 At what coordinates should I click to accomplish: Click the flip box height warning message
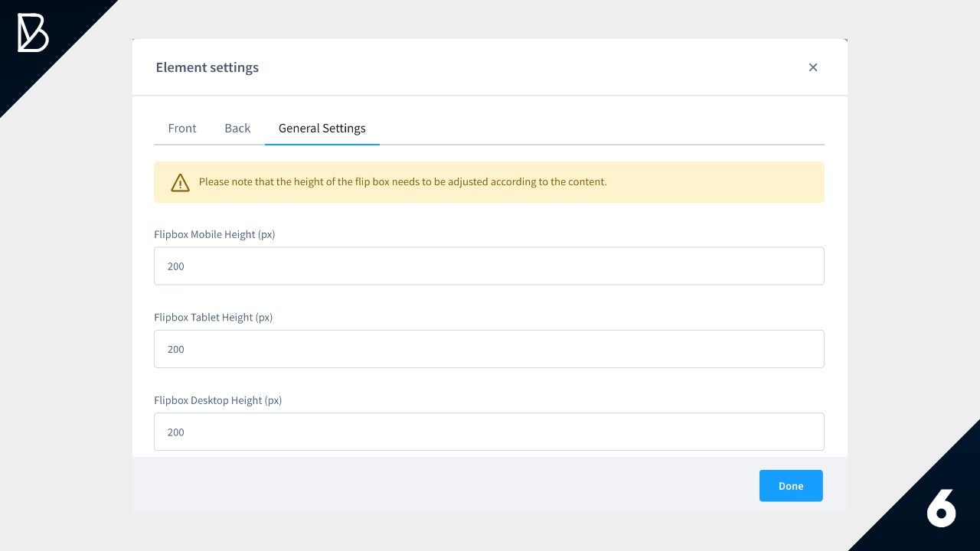[403, 182]
